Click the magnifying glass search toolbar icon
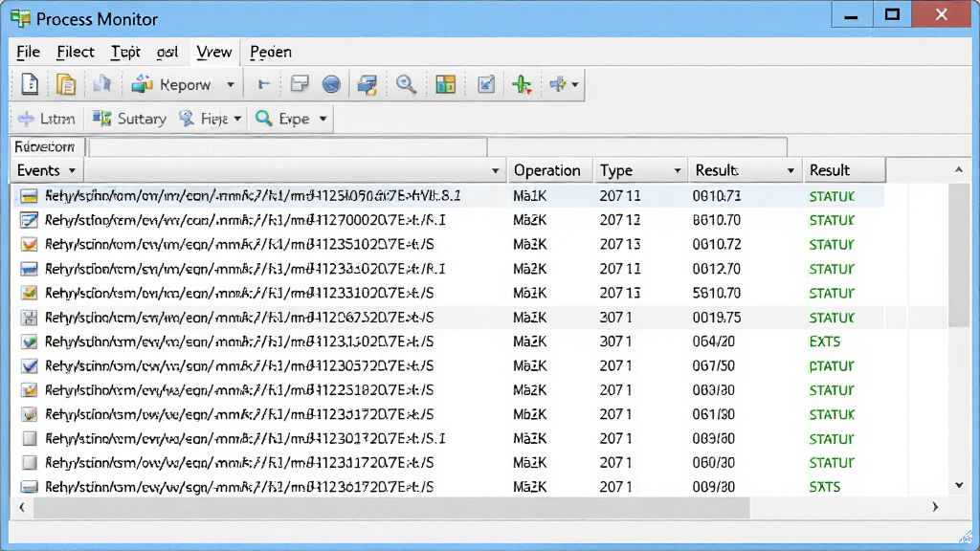 click(x=406, y=84)
